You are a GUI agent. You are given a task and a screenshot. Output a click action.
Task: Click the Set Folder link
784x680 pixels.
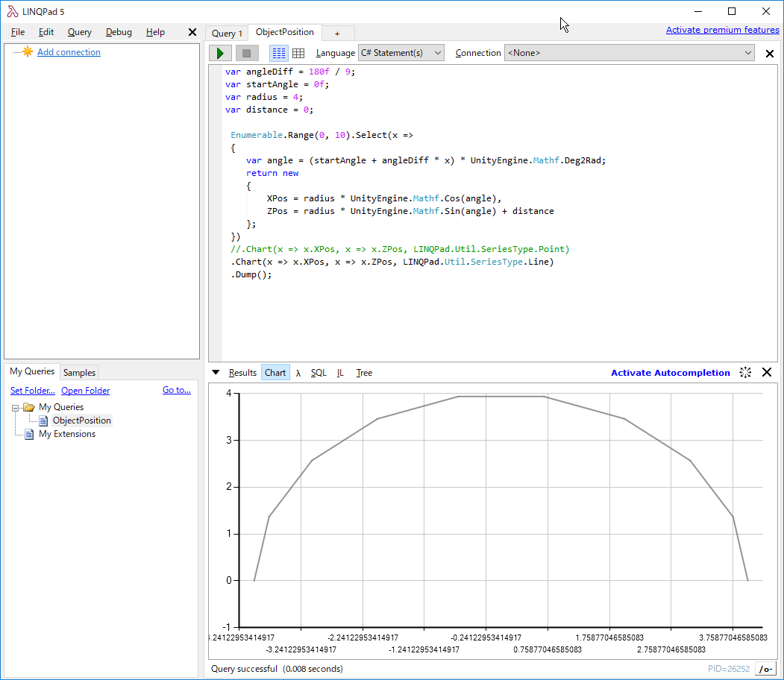coord(32,390)
